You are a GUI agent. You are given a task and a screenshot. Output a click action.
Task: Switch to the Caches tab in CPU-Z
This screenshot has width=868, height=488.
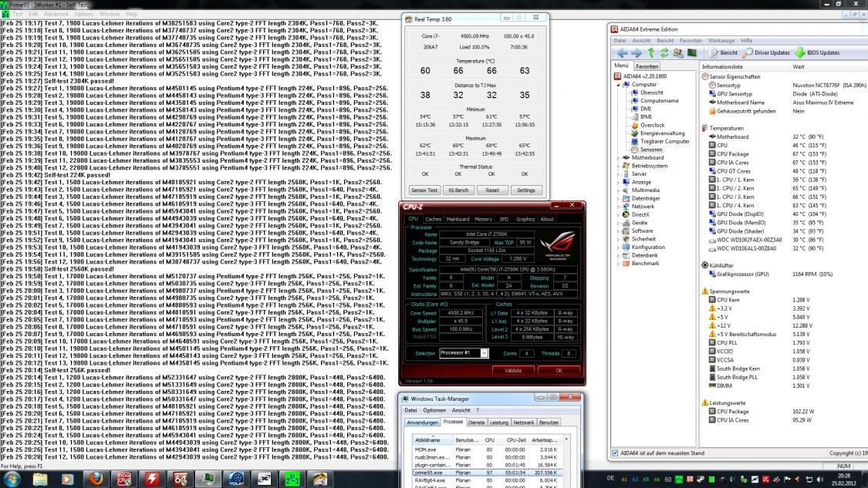[x=433, y=219]
